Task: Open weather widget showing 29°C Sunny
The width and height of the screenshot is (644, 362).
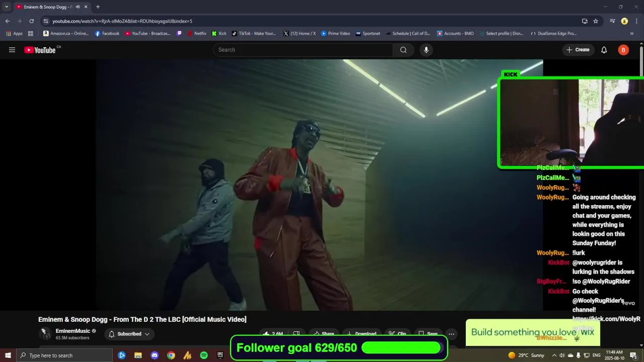Action: (526, 355)
